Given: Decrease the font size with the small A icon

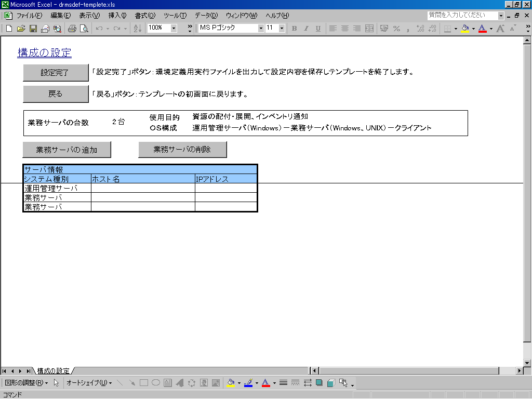Looking at the screenshot, I should pos(513,29).
